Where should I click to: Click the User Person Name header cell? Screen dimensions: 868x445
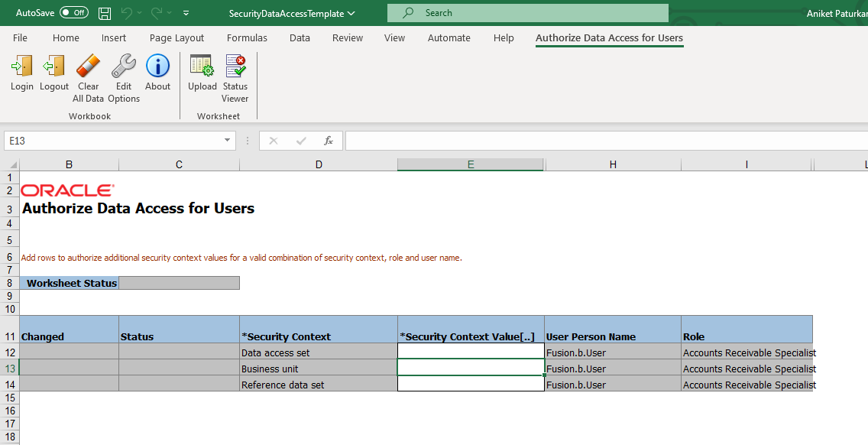coord(613,330)
